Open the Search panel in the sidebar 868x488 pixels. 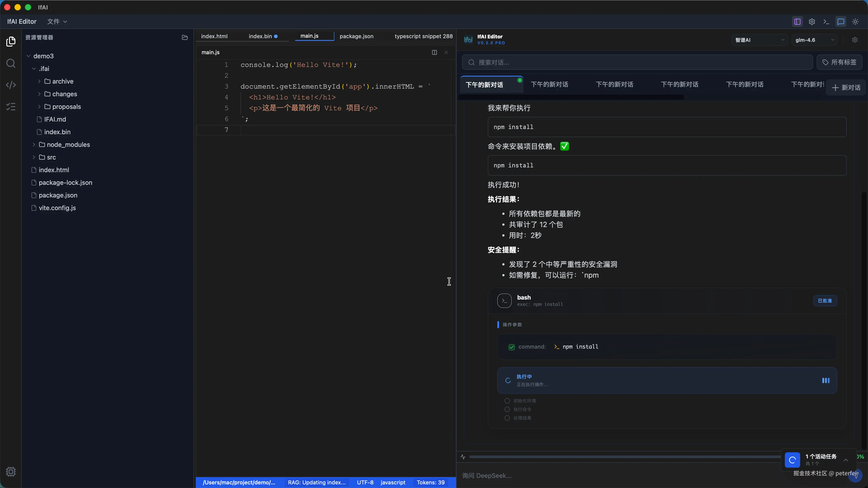[x=11, y=64]
